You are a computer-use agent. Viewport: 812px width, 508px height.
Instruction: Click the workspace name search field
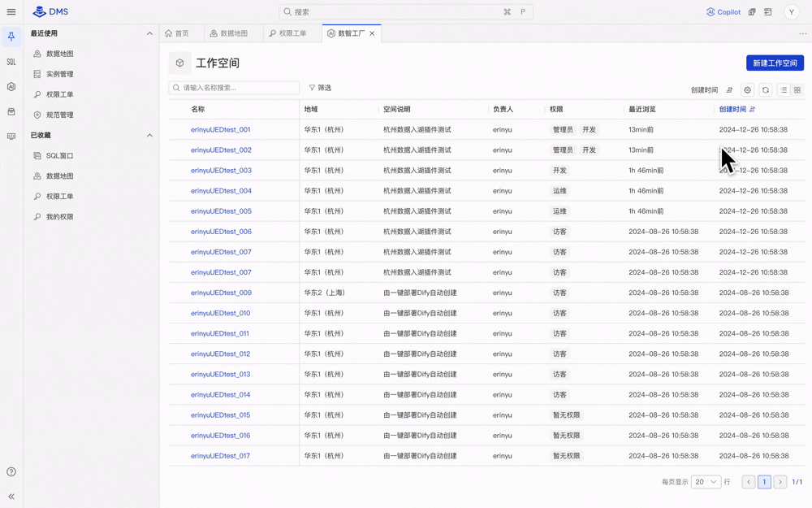pyautogui.click(x=235, y=88)
